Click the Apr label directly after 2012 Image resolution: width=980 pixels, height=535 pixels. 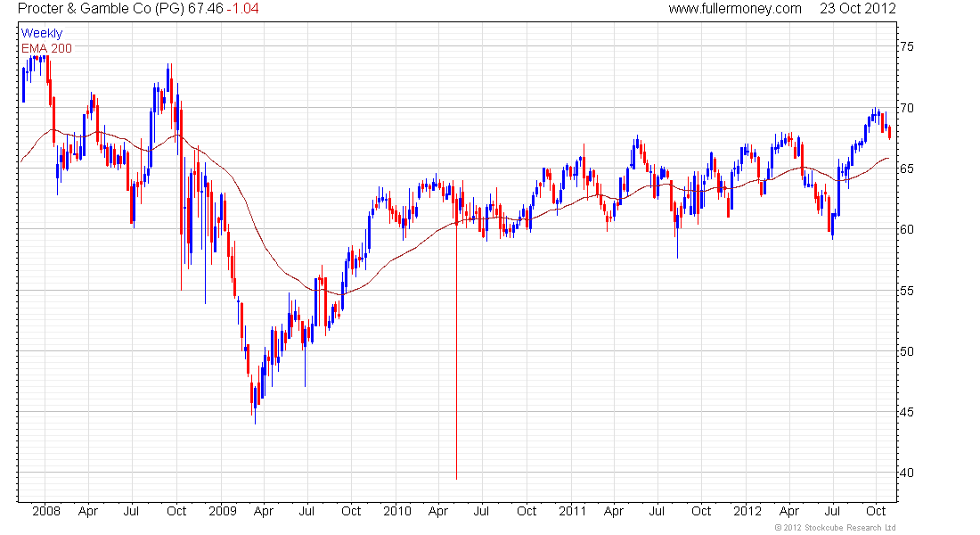click(x=789, y=511)
